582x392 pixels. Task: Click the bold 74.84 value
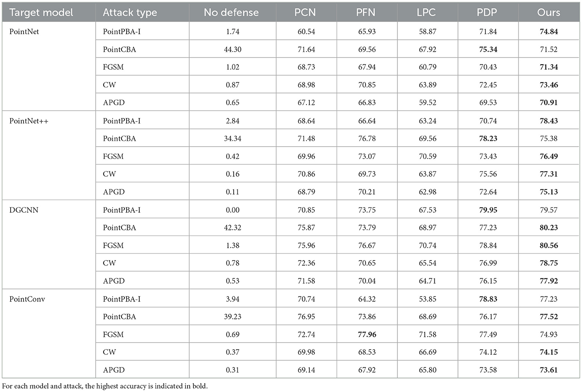click(549, 32)
